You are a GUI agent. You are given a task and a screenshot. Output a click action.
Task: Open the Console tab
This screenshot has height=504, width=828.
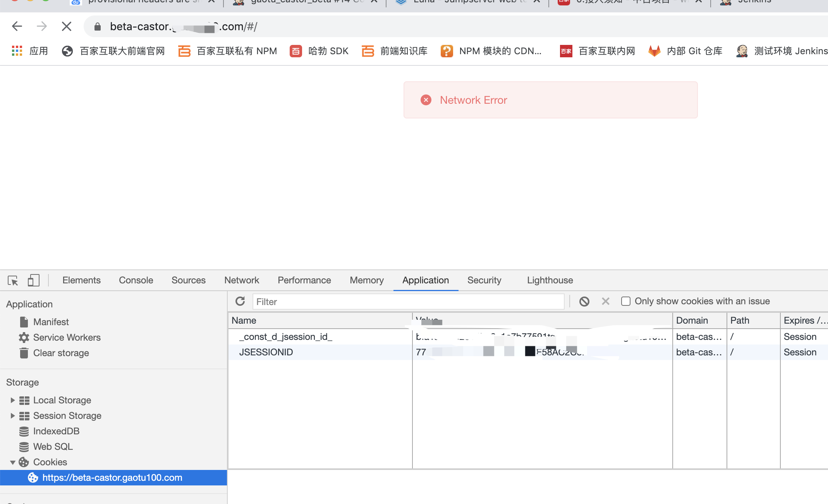tap(136, 280)
